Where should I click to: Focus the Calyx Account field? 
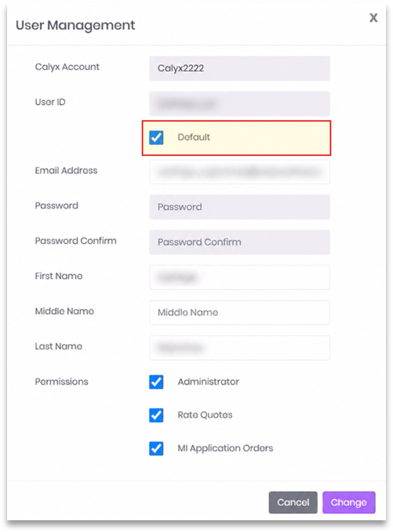pos(239,68)
